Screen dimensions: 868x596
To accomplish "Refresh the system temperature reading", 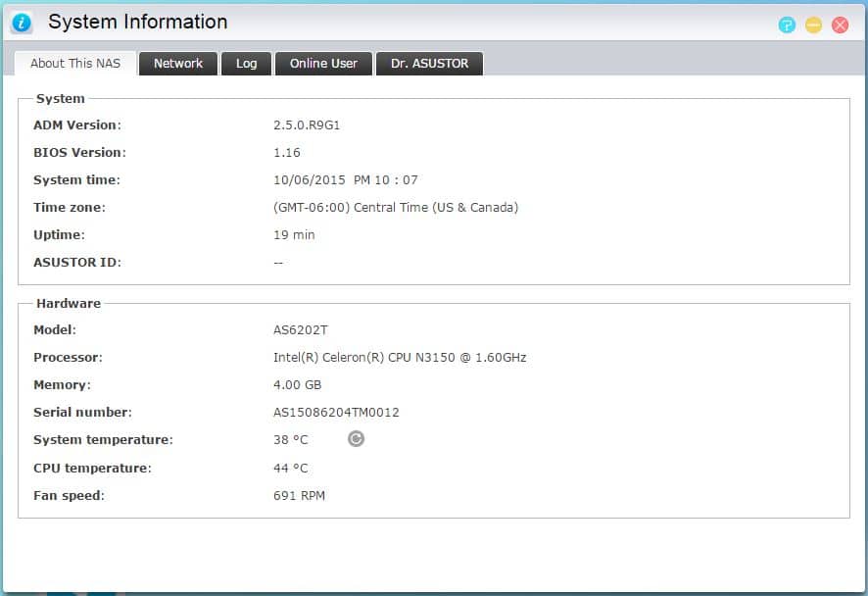I will click(x=357, y=439).
